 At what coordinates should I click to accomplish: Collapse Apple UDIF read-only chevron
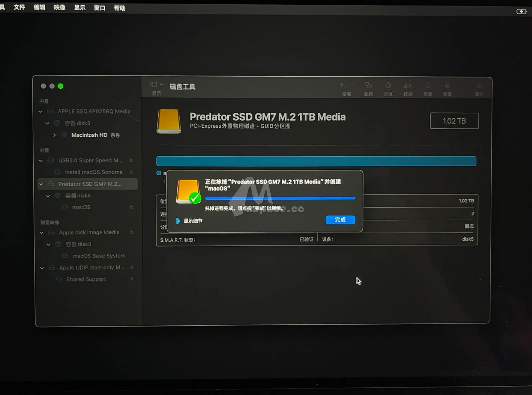(42, 268)
